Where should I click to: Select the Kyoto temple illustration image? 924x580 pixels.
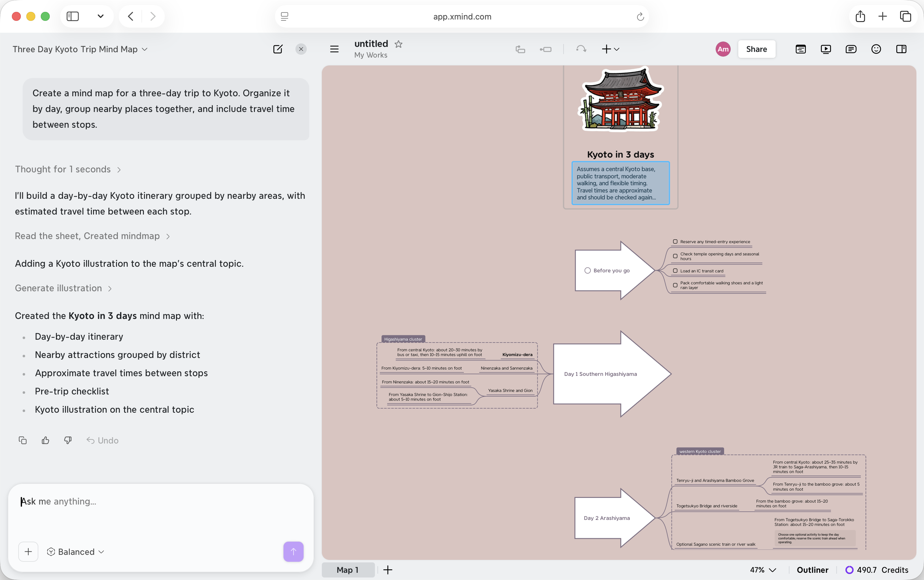(620, 100)
